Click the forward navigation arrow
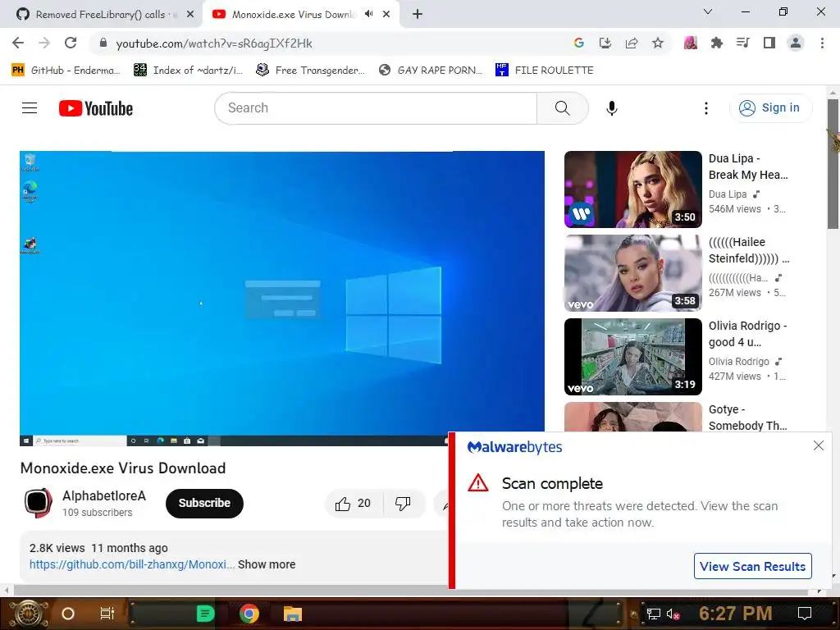Viewport: 840px width, 630px height. (x=44, y=43)
